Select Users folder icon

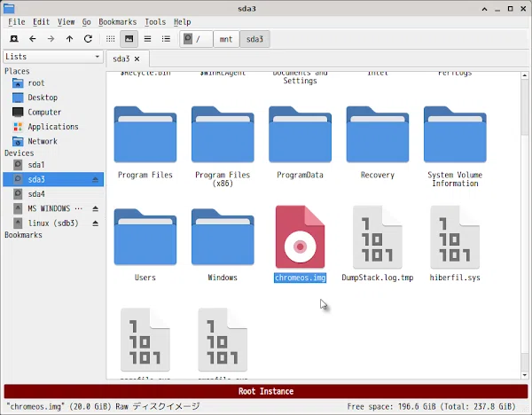(x=145, y=237)
